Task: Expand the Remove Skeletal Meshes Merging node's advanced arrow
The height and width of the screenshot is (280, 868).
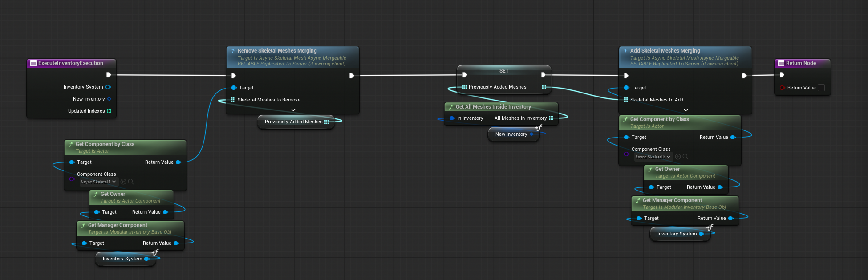Action: pyautogui.click(x=293, y=110)
